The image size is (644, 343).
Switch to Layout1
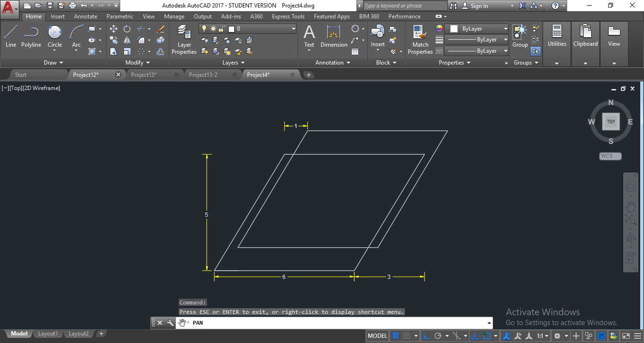coord(47,333)
